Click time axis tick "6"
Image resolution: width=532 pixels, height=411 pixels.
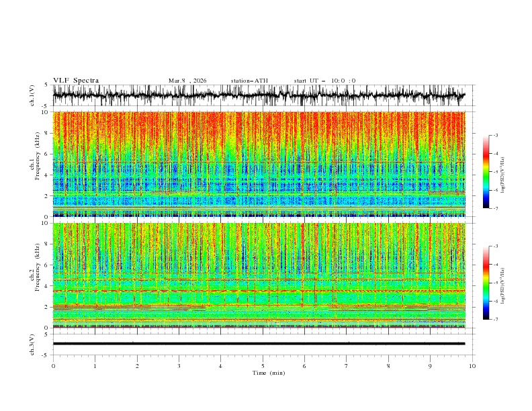pyautogui.click(x=304, y=366)
